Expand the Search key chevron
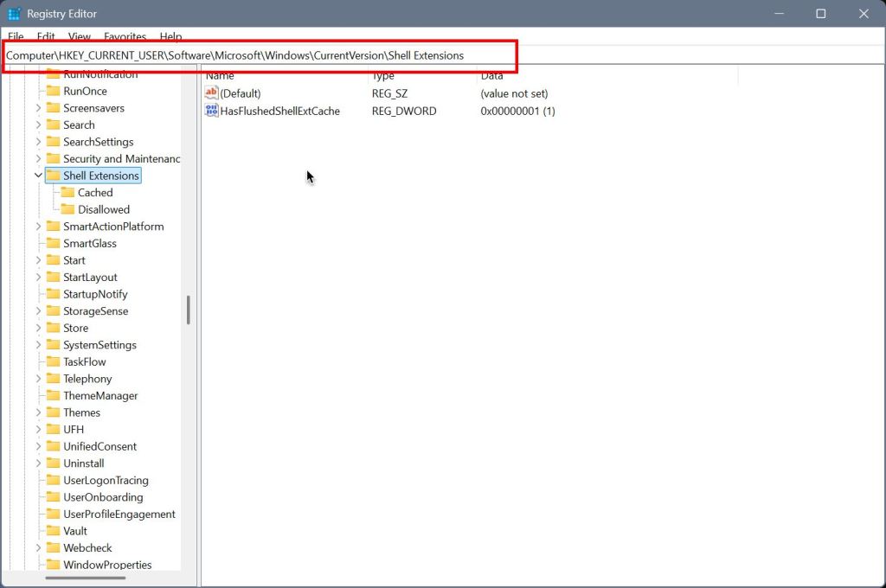The image size is (886, 588). tap(38, 125)
